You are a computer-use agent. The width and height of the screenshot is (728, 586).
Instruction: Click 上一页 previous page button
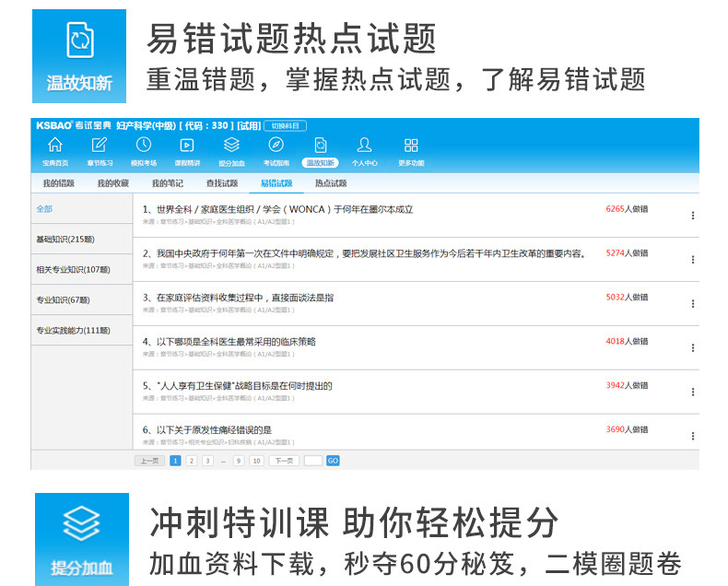pyautogui.click(x=149, y=461)
